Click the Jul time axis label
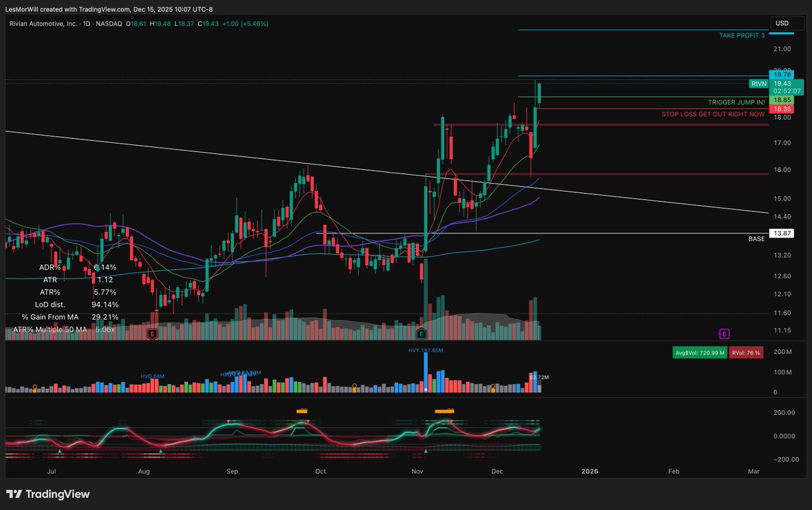The image size is (812, 510). tap(51, 471)
